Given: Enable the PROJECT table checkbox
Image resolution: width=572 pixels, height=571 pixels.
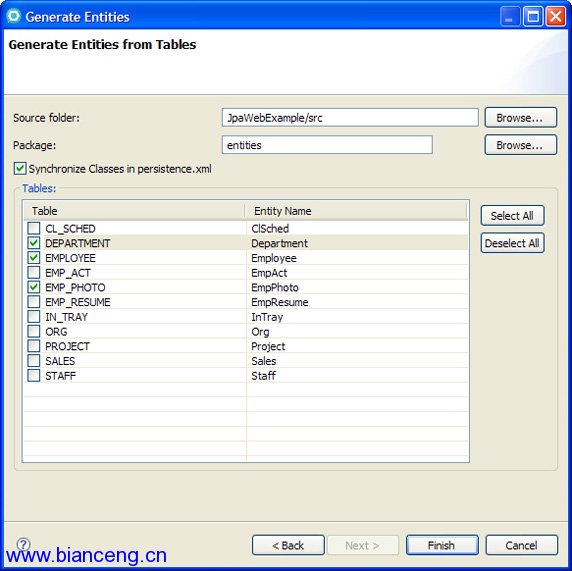Looking at the screenshot, I should [x=34, y=346].
